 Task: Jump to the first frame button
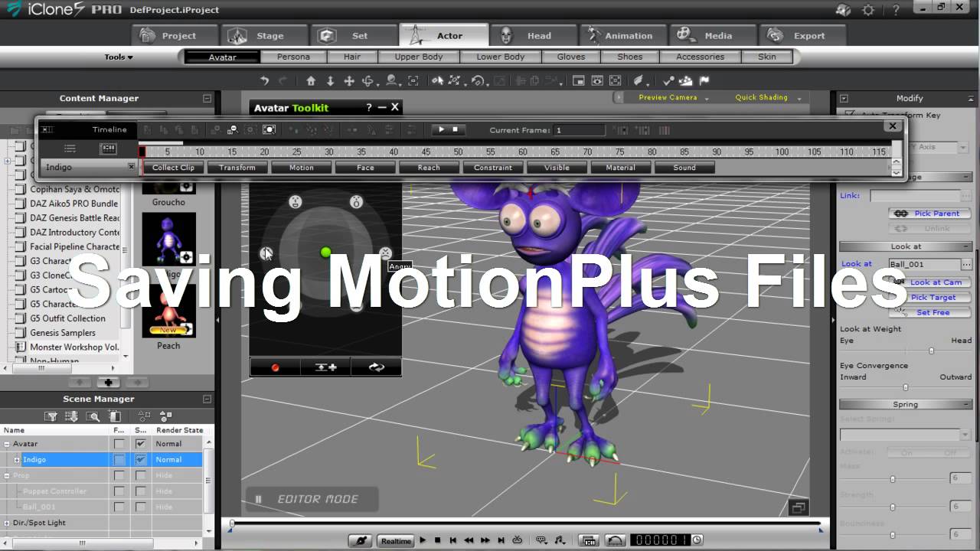pos(453,540)
